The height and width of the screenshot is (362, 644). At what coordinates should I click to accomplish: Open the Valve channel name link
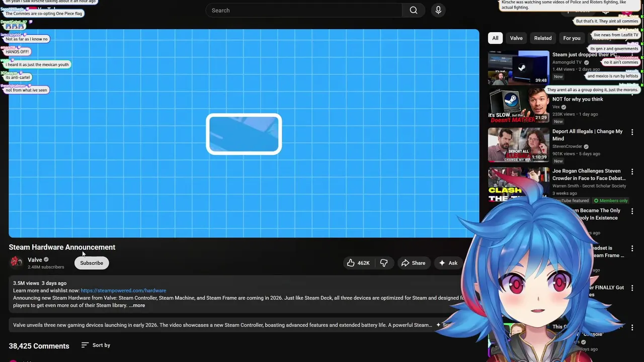point(35,260)
